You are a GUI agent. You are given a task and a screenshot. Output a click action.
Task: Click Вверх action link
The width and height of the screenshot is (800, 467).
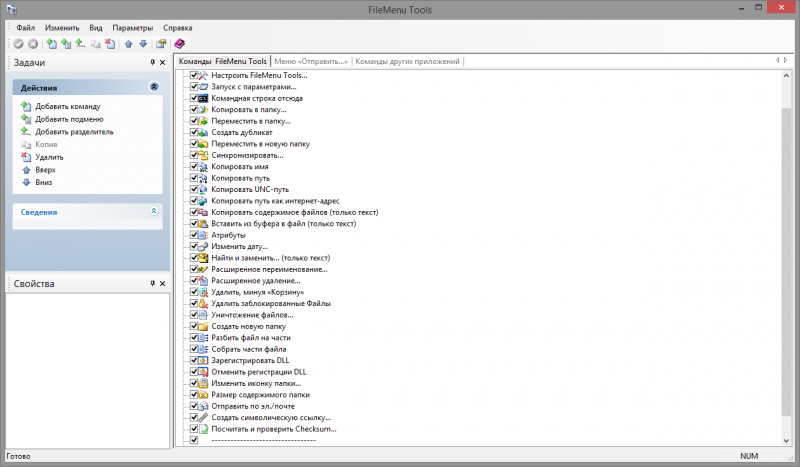tap(45, 169)
